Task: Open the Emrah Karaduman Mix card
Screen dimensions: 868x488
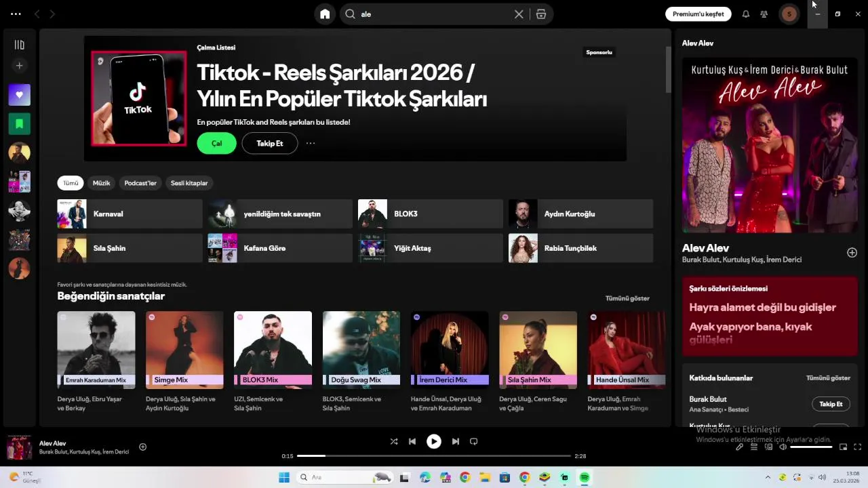Action: (96, 361)
